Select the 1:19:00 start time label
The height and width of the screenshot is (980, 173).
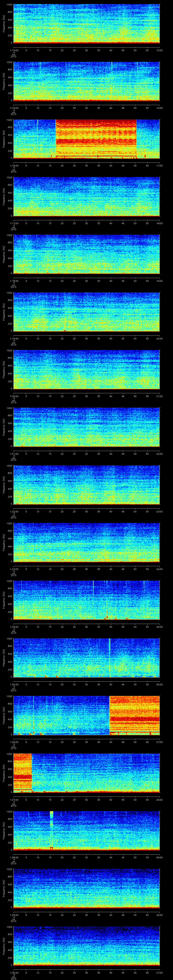[x=14, y=339]
